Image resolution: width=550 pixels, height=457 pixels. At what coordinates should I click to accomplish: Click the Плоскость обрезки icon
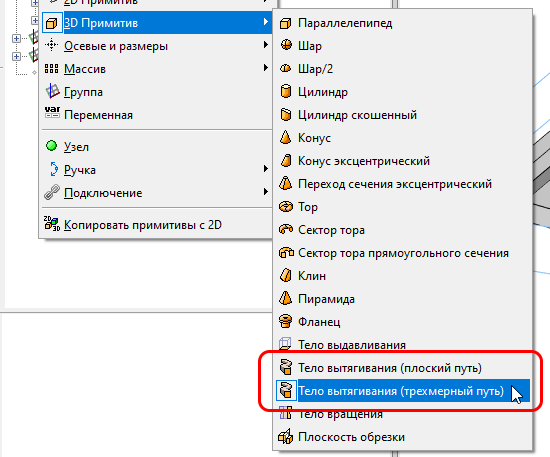coord(286,437)
